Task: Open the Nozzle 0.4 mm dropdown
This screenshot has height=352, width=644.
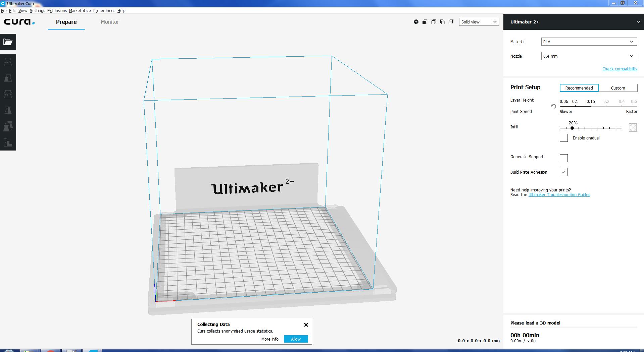Action: point(589,56)
